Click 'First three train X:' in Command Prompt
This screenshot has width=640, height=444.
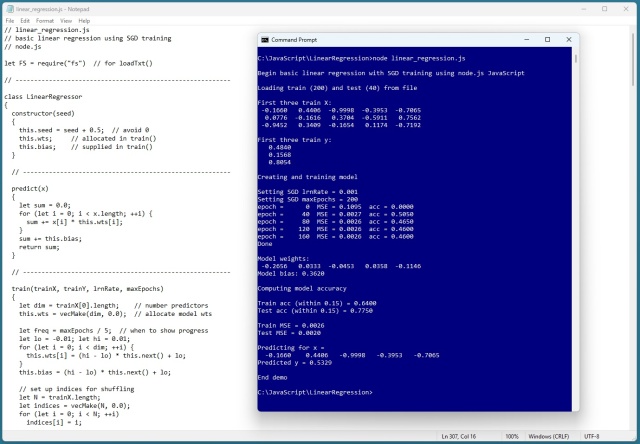tap(294, 103)
